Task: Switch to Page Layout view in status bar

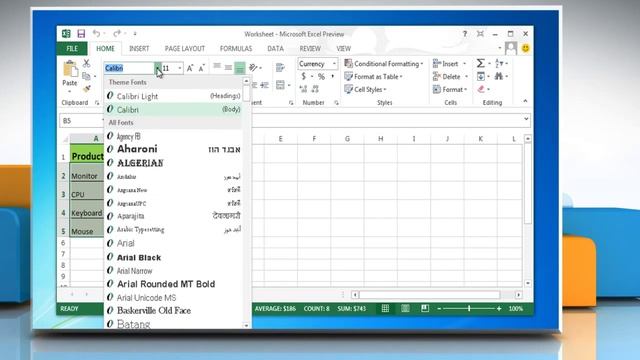Action: 405,309
